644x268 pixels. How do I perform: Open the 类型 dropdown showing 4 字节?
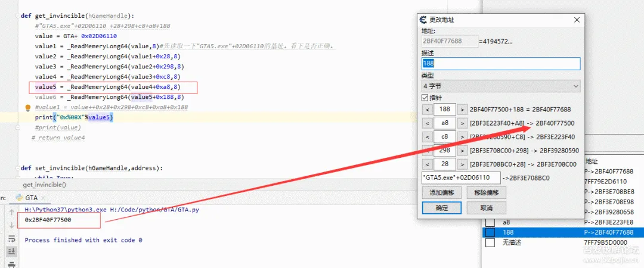501,86
